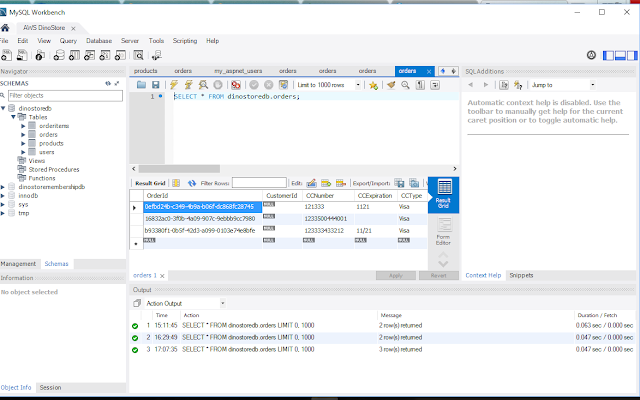The width and height of the screenshot is (640, 400).
Task: Toggle the left sidebar panel visibility
Action: [x=608, y=55]
